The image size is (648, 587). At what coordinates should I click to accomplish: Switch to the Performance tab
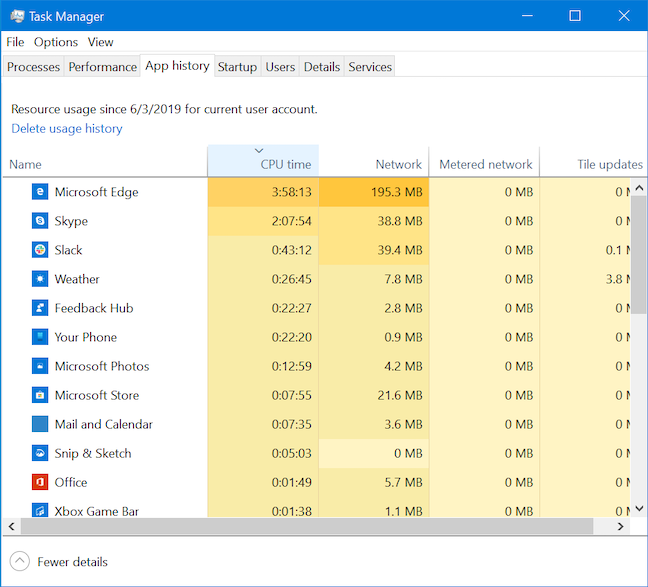102,67
